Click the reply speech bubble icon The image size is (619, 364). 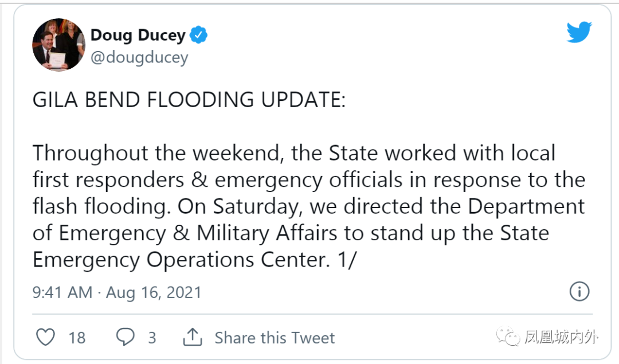pos(125,337)
